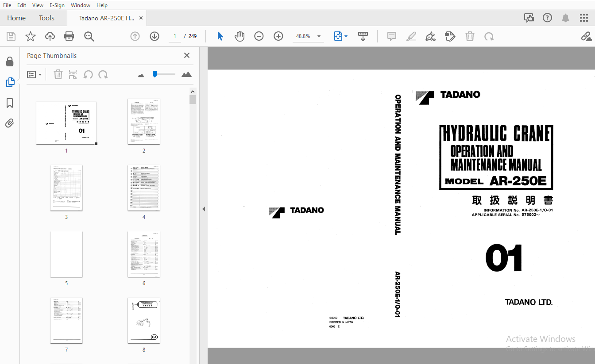
Task: Open the find text magnifier tool
Action: point(89,36)
